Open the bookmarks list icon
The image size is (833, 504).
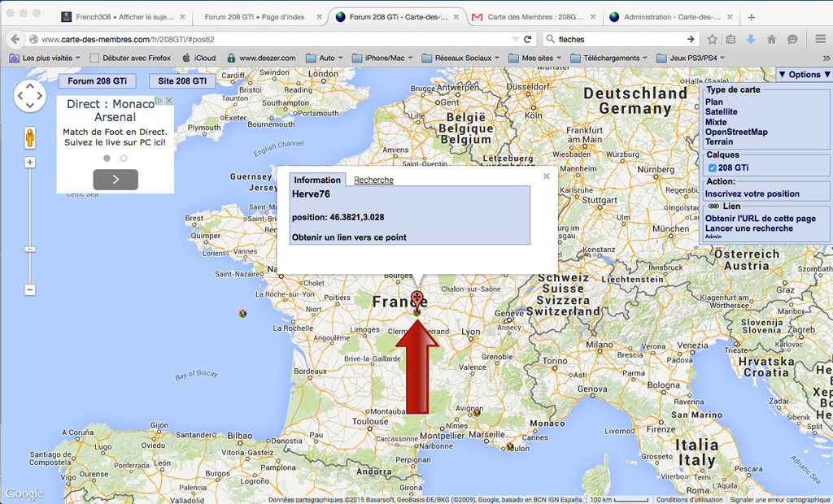point(731,39)
